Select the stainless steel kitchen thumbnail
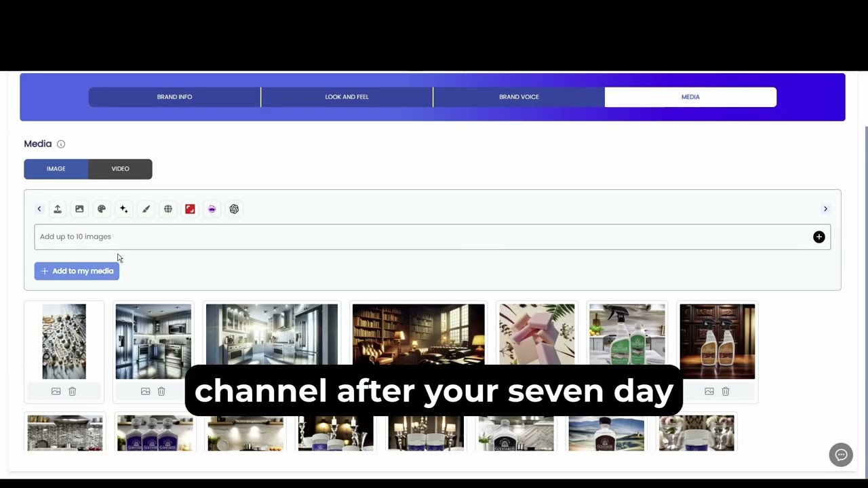This screenshot has height=488, width=868. (x=153, y=342)
